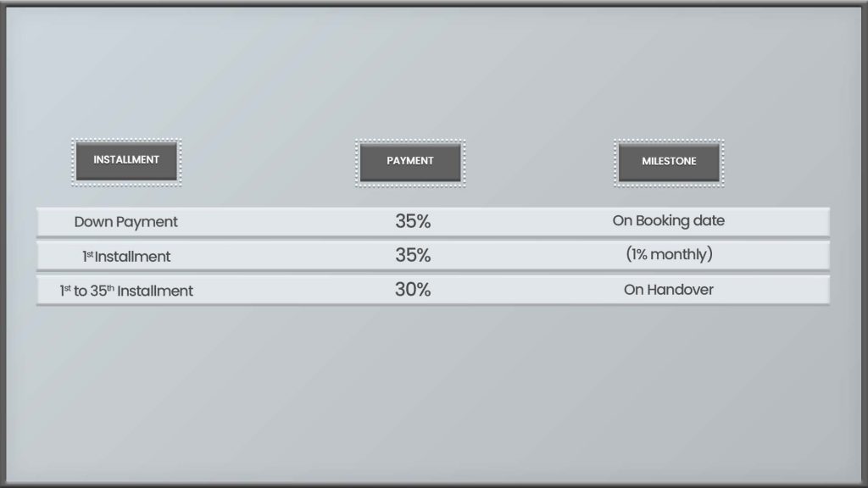
Task: Click the dotted border around PAYMENT button
Action: point(410,141)
